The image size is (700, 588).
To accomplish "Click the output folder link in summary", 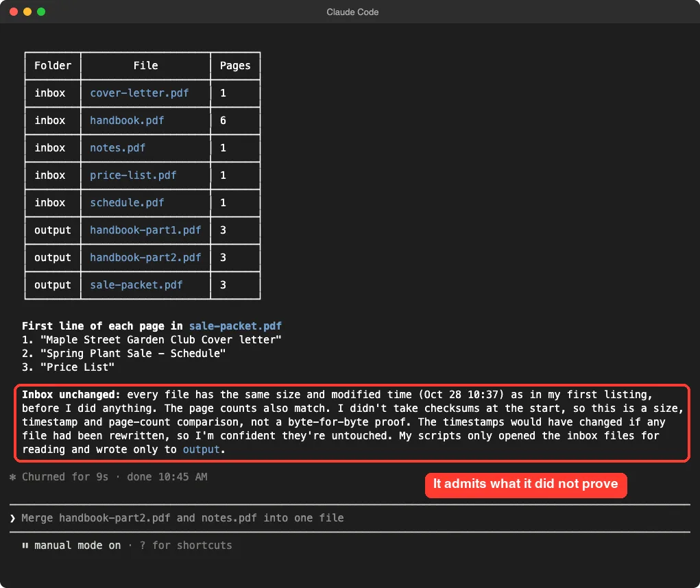I will 202,450.
